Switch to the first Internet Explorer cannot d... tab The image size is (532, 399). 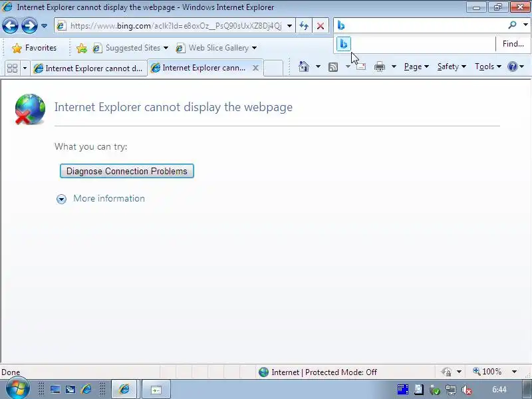88,68
